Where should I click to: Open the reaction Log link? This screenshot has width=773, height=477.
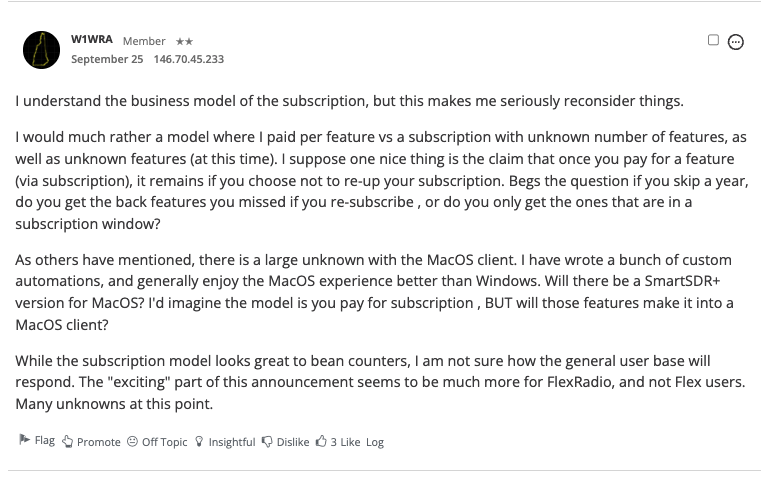tap(375, 442)
